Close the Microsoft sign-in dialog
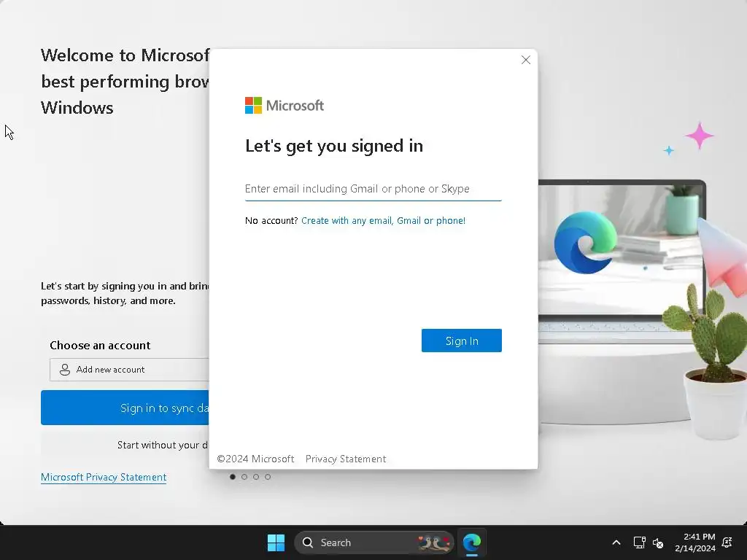The image size is (747, 560). click(x=525, y=60)
